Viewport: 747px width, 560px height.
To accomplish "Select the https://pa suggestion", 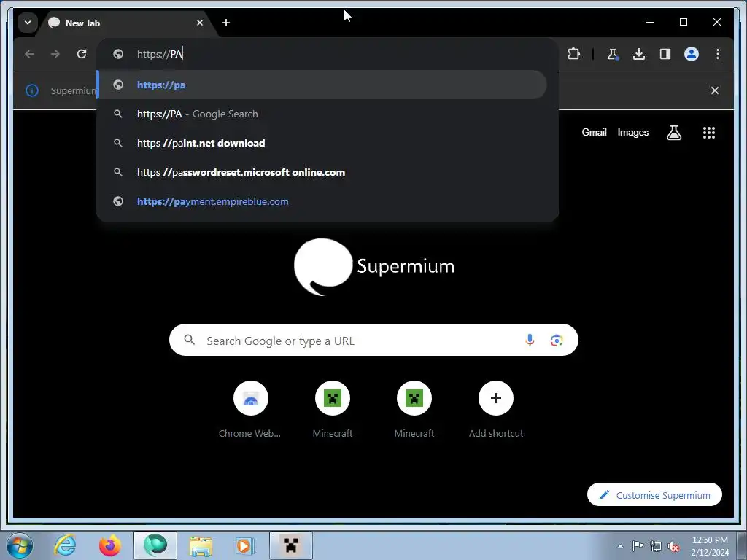I will 322,85.
